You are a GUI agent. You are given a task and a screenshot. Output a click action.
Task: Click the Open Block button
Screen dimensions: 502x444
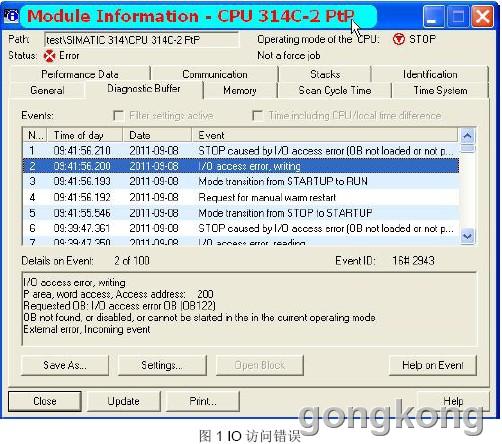pos(260,365)
